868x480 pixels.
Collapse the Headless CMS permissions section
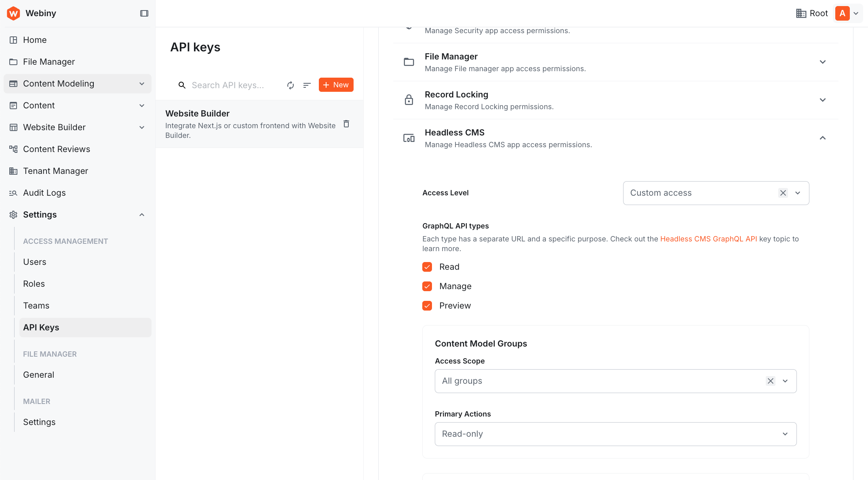point(823,138)
